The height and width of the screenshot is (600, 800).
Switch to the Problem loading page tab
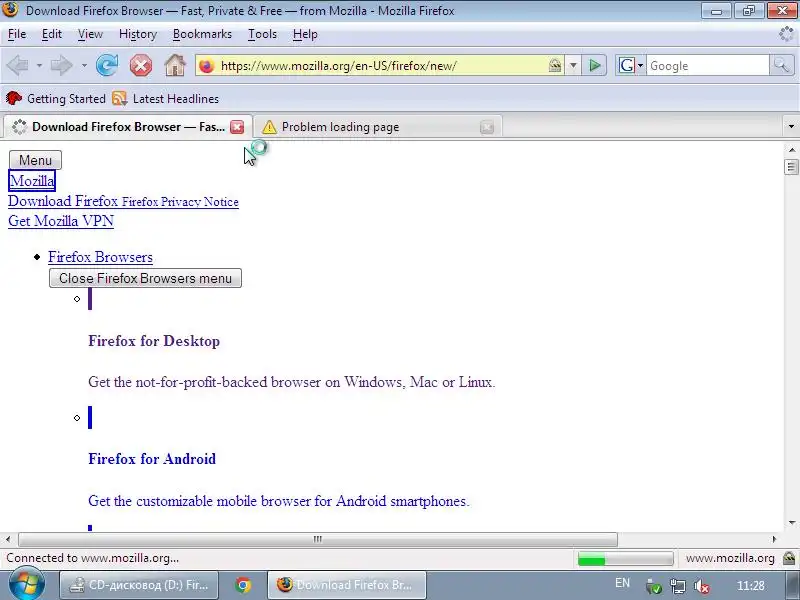click(378, 127)
